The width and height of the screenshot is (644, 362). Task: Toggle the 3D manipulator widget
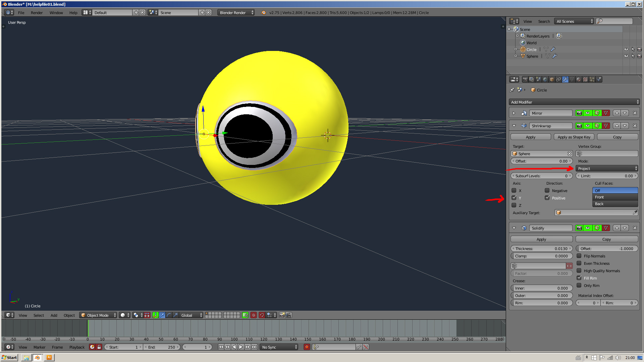156,315
